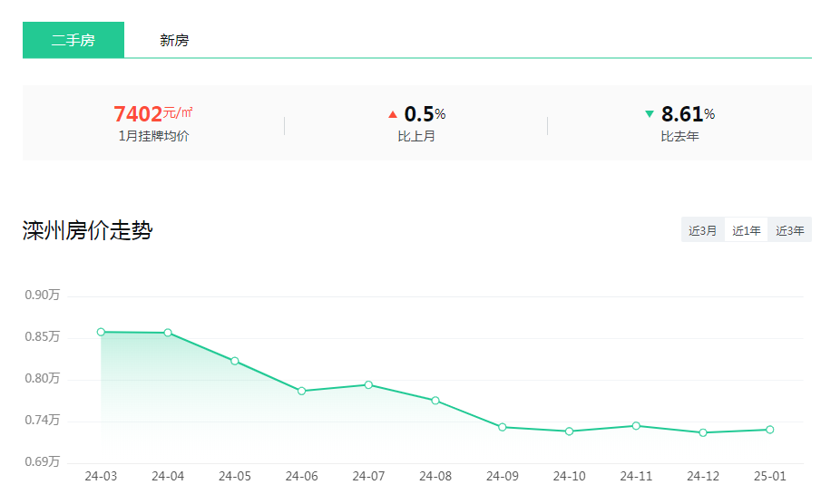Viewport: 831px width, 504px height.
Task: Select the 近3年 time range
Action: [x=789, y=230]
